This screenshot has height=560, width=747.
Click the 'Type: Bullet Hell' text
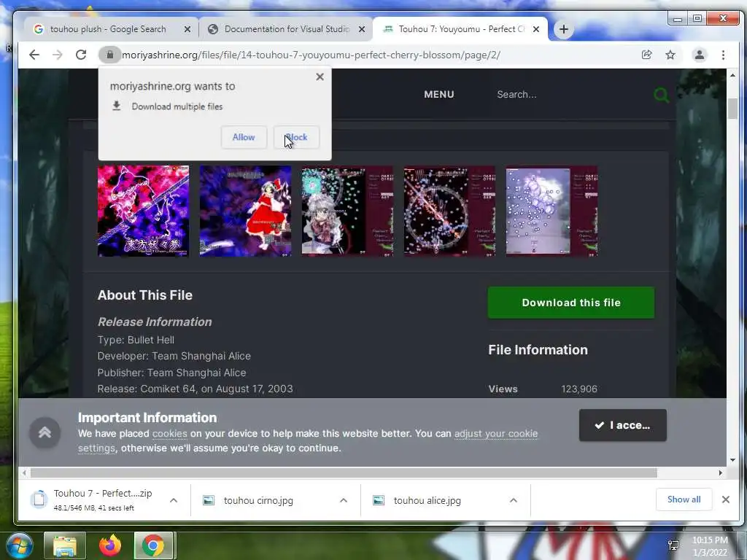click(x=136, y=340)
